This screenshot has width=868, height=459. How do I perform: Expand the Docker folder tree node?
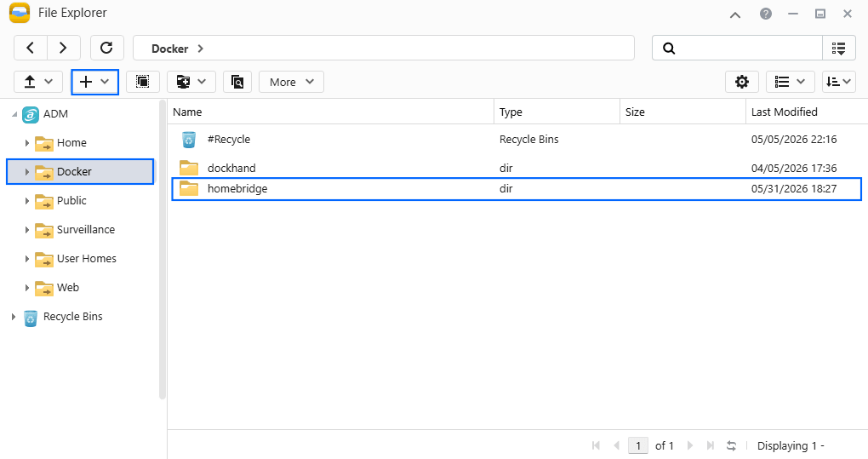[x=26, y=172]
